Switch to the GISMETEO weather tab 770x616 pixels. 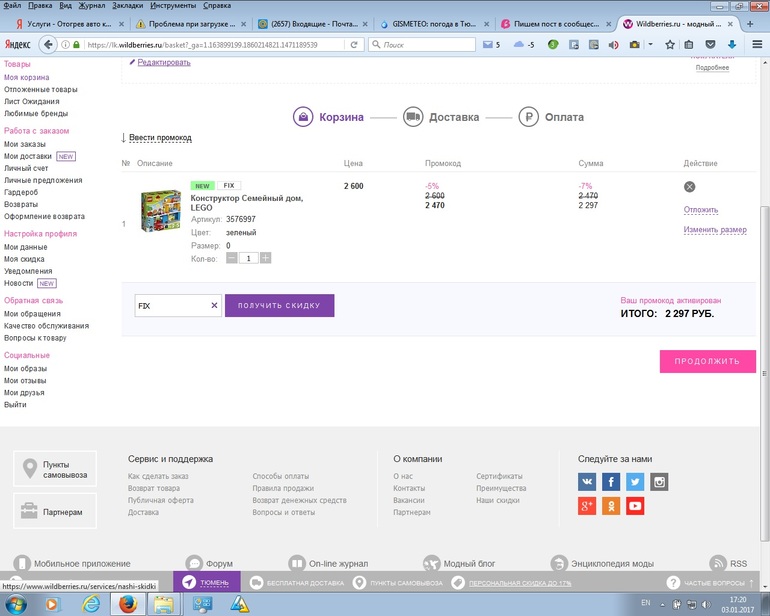coord(434,24)
